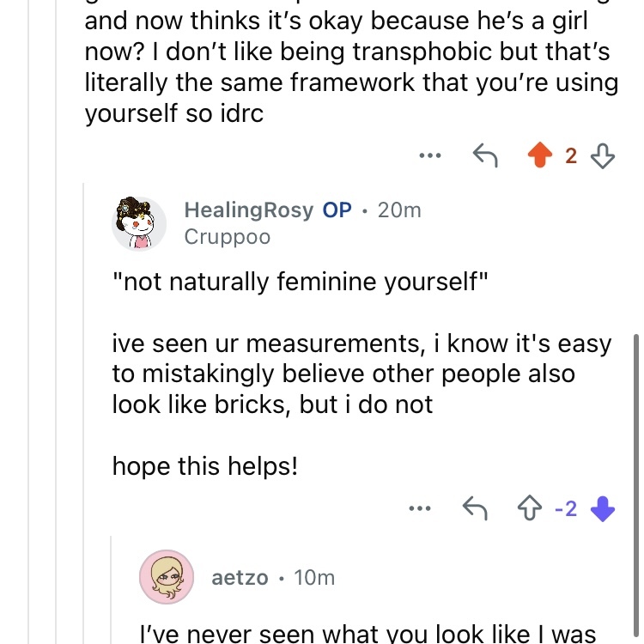The height and width of the screenshot is (644, 644).
Task: Open HealingRosy's avatar image
Action: (x=139, y=223)
